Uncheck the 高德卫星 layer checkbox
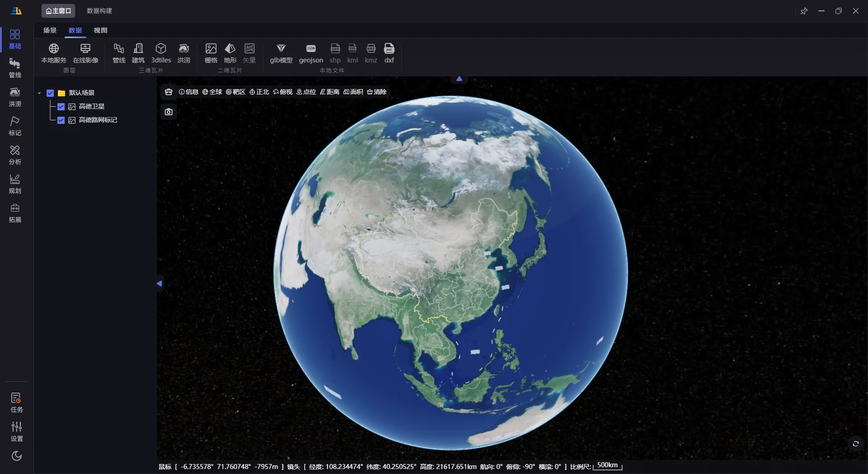The width and height of the screenshot is (868, 474). tap(61, 107)
